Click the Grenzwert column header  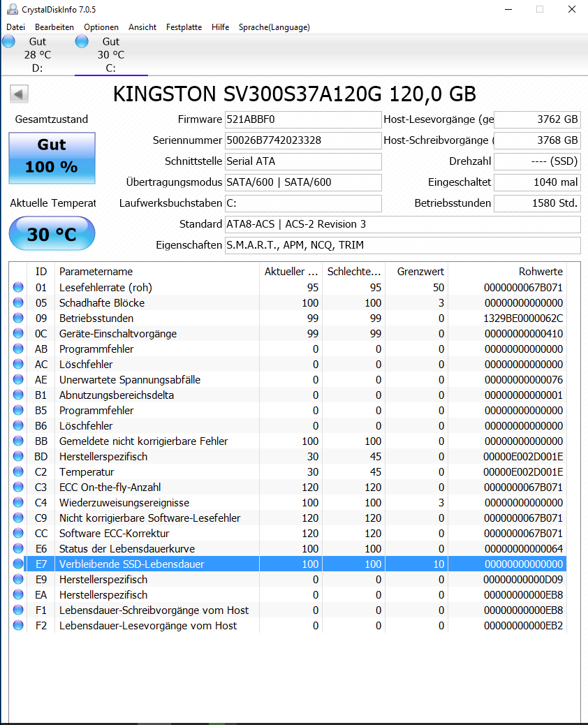pos(416,272)
